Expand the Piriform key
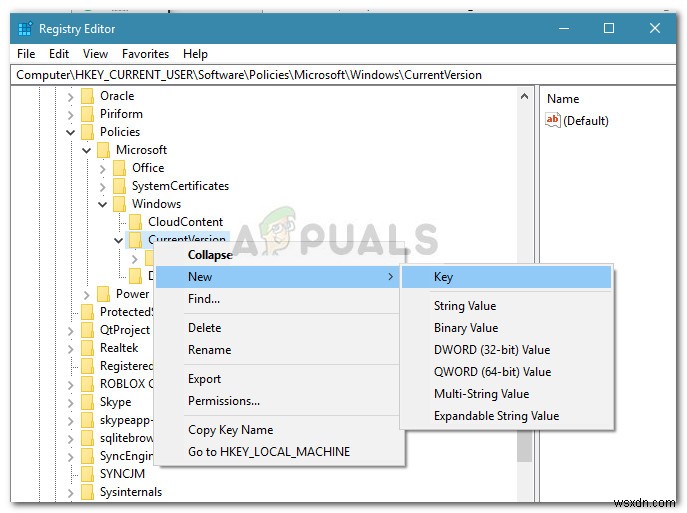 pyautogui.click(x=71, y=114)
